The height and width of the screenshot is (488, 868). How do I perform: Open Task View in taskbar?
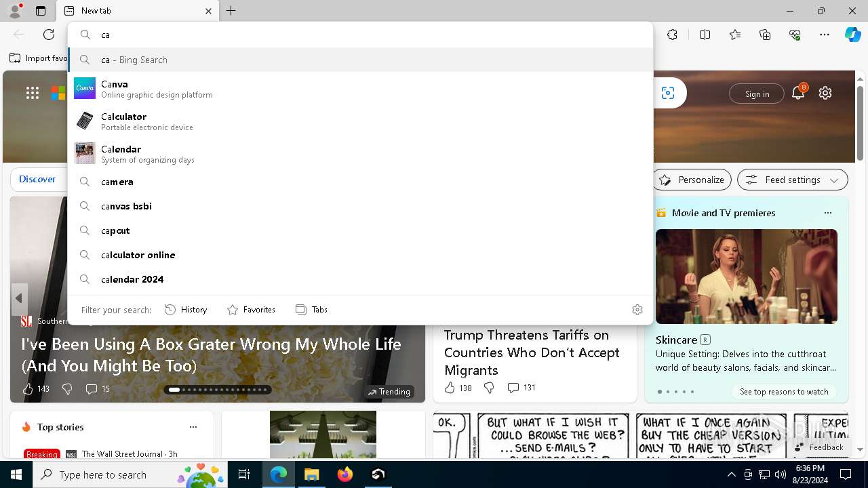pyautogui.click(x=244, y=474)
